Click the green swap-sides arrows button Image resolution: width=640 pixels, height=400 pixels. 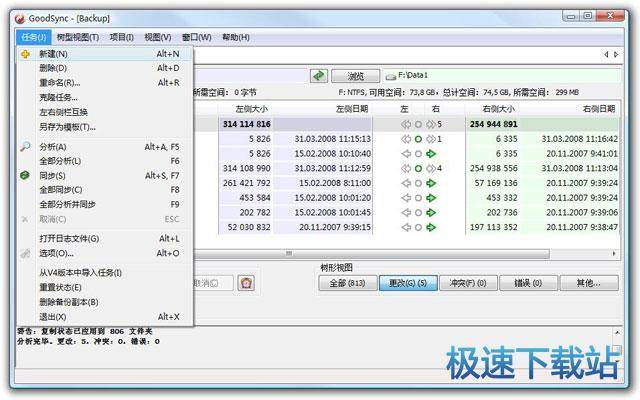pos(319,76)
